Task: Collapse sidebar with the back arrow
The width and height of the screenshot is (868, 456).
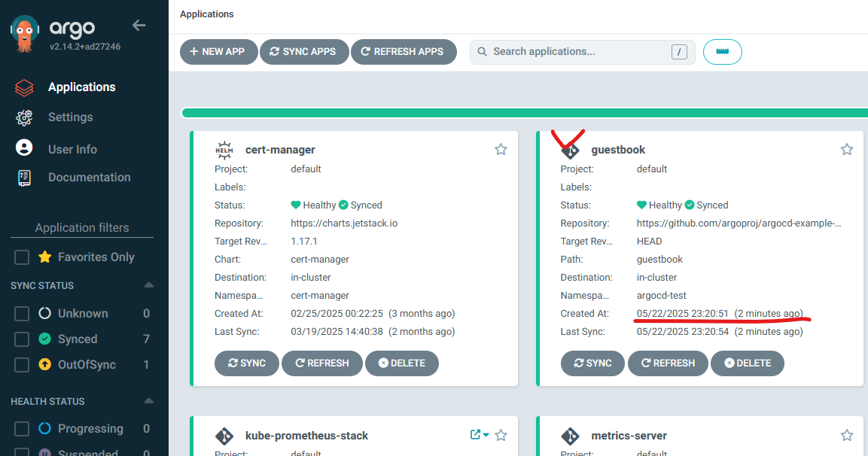Action: (139, 26)
